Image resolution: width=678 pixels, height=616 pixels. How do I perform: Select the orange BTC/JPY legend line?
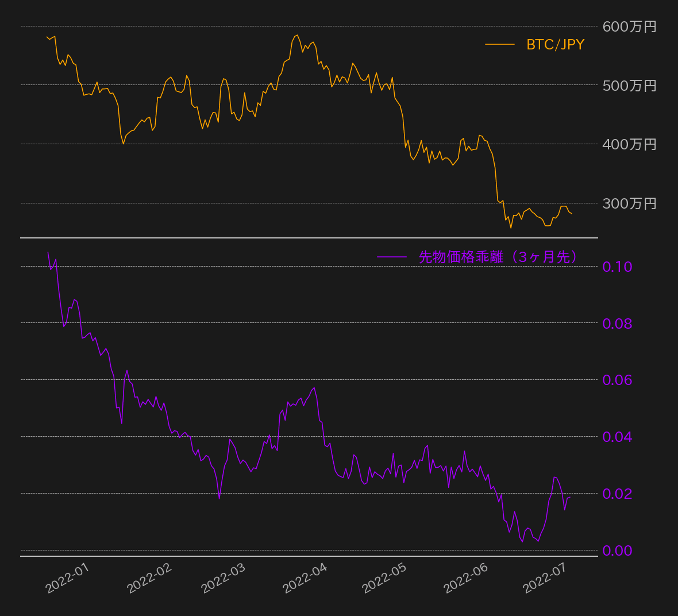tap(499, 44)
